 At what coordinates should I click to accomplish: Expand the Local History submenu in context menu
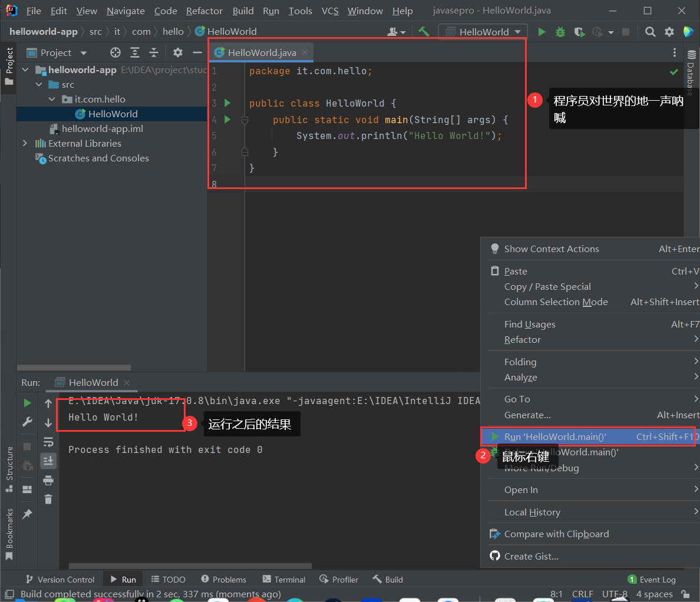point(594,512)
